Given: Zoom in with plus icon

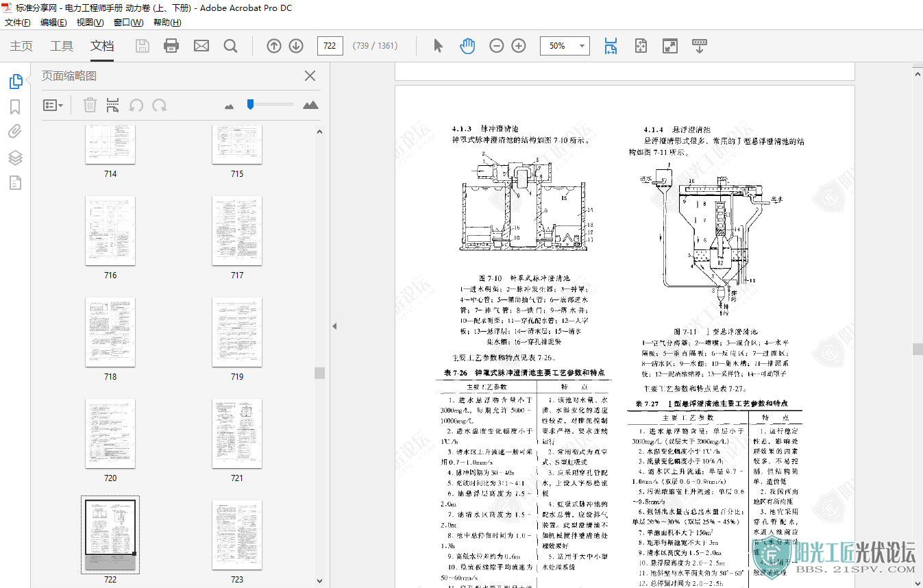Looking at the screenshot, I should [x=519, y=46].
